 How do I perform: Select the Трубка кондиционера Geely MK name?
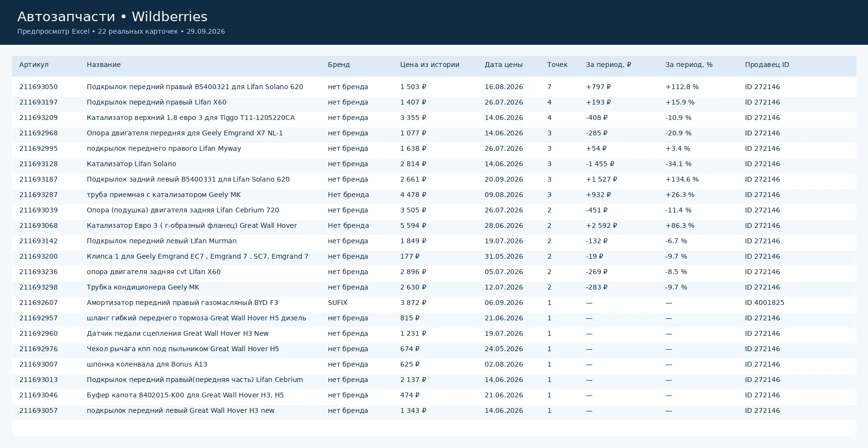pyautogui.click(x=143, y=287)
